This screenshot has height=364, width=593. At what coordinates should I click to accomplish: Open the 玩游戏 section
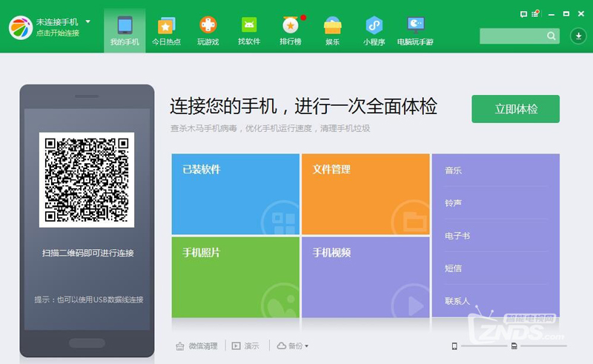click(x=208, y=30)
